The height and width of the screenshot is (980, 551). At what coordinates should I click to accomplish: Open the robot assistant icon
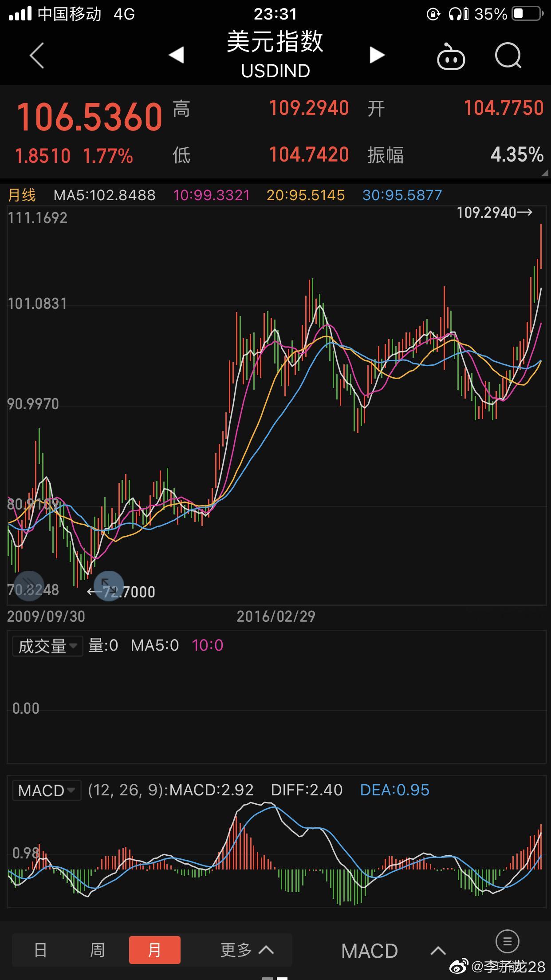(451, 56)
